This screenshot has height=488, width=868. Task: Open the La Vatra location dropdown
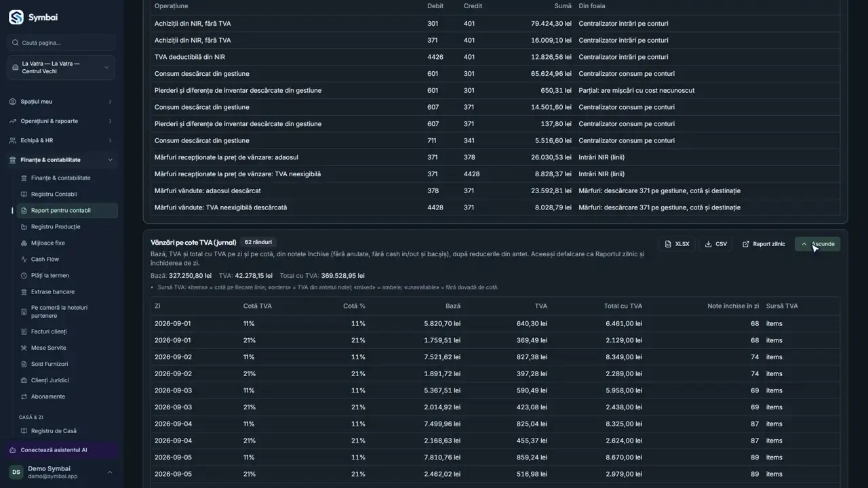pyautogui.click(x=61, y=68)
